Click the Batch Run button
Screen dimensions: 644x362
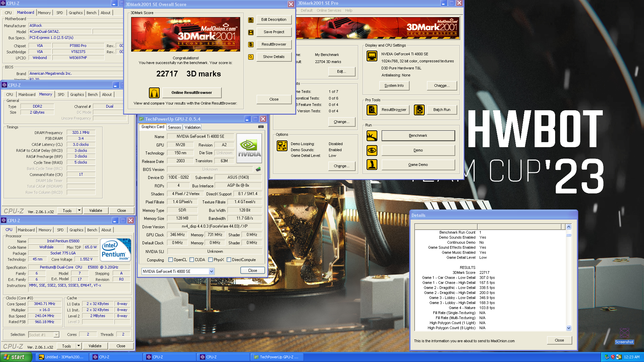(442, 110)
